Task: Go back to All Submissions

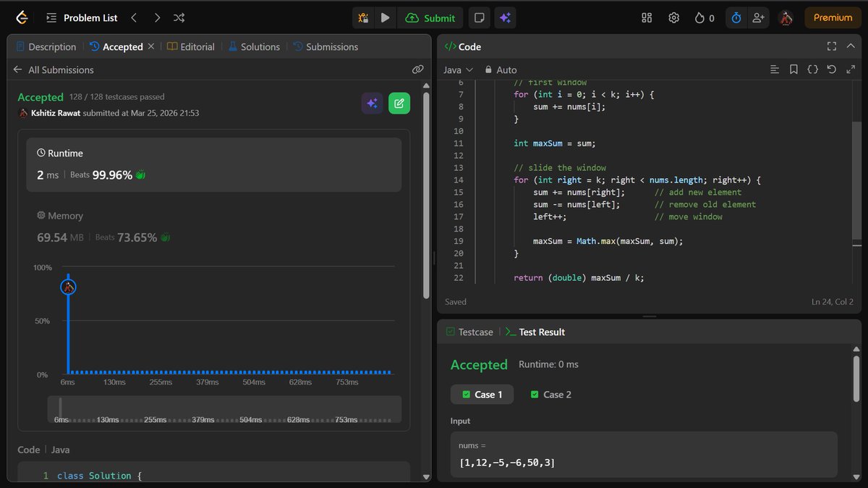Action: pyautogui.click(x=54, y=70)
